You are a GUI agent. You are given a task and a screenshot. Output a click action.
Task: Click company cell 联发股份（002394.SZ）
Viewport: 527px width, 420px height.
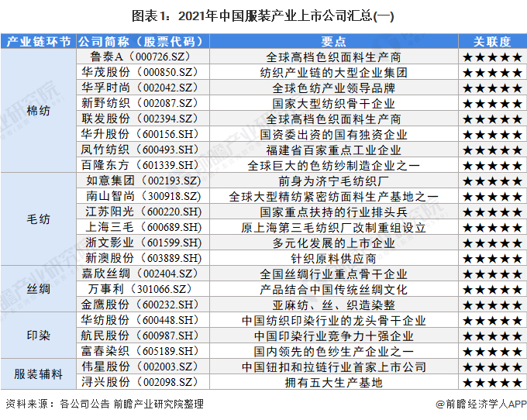tap(143, 119)
